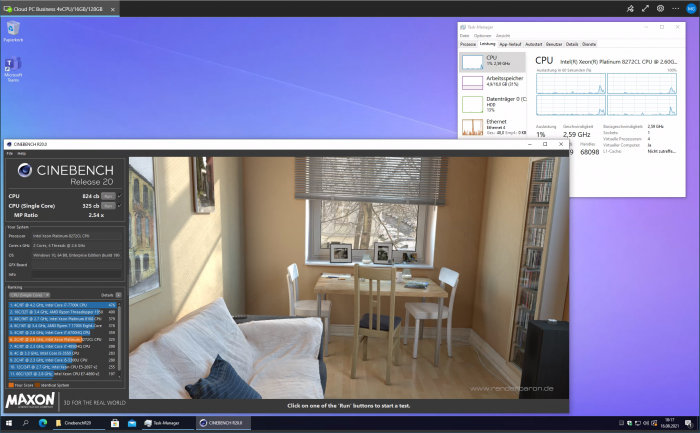Click the fullscreen arrows icon in Cloud PC toolbar
This screenshot has height=433, width=700.
(x=645, y=8)
